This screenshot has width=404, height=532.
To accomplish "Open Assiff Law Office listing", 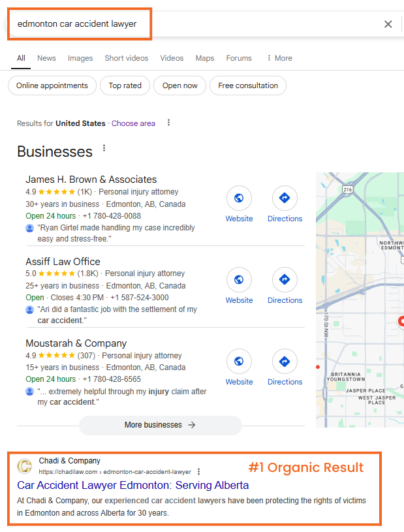I will tap(63, 262).
